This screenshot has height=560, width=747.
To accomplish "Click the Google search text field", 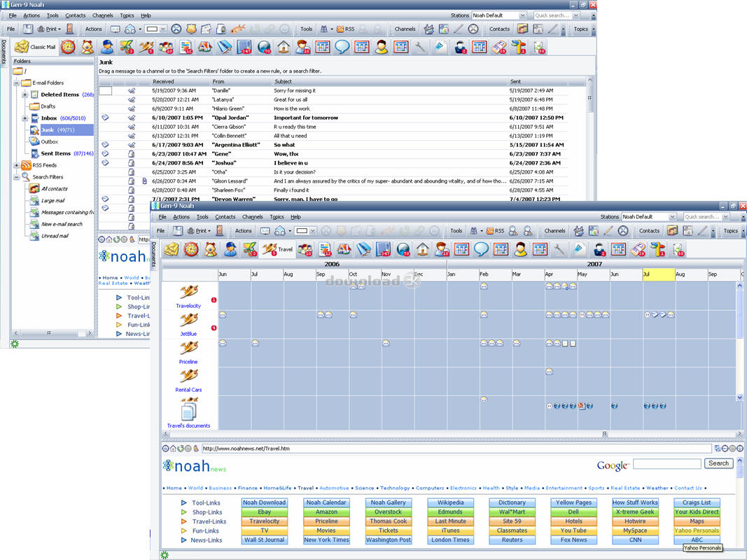I will tap(667, 463).
